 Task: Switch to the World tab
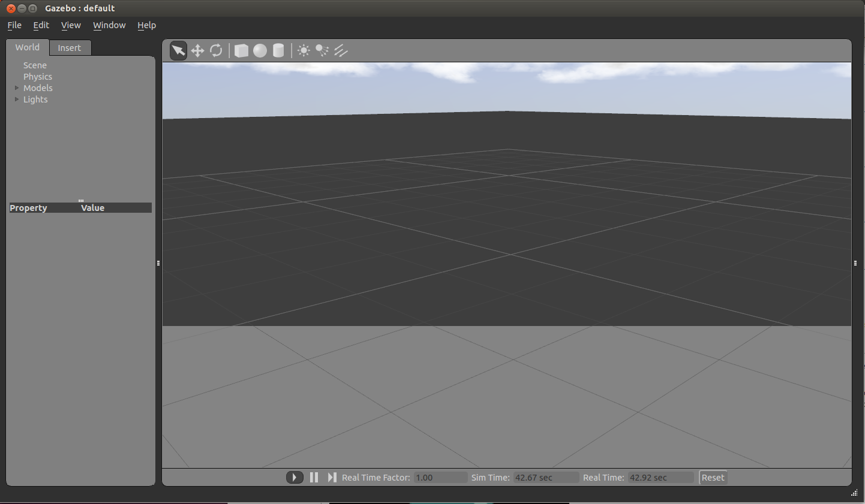[28, 47]
